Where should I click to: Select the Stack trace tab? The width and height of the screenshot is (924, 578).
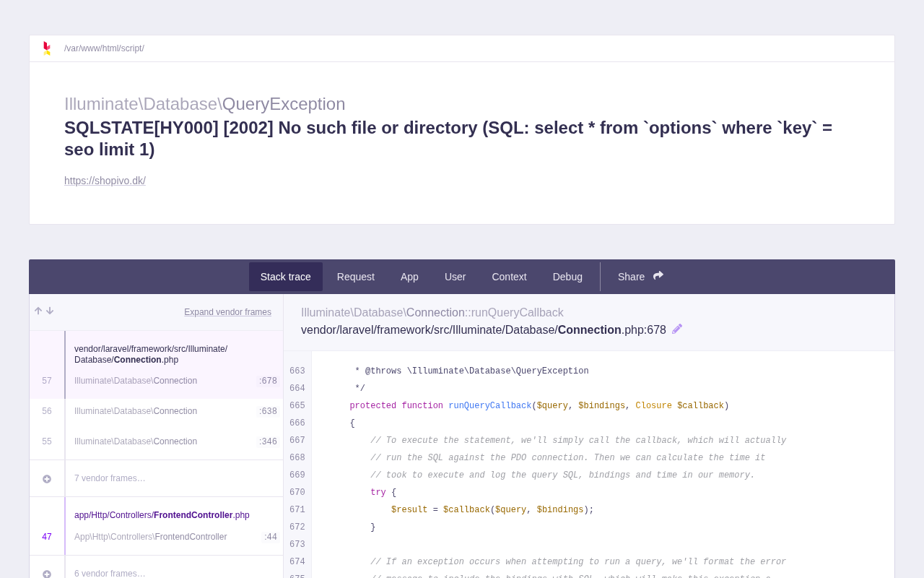(x=286, y=277)
